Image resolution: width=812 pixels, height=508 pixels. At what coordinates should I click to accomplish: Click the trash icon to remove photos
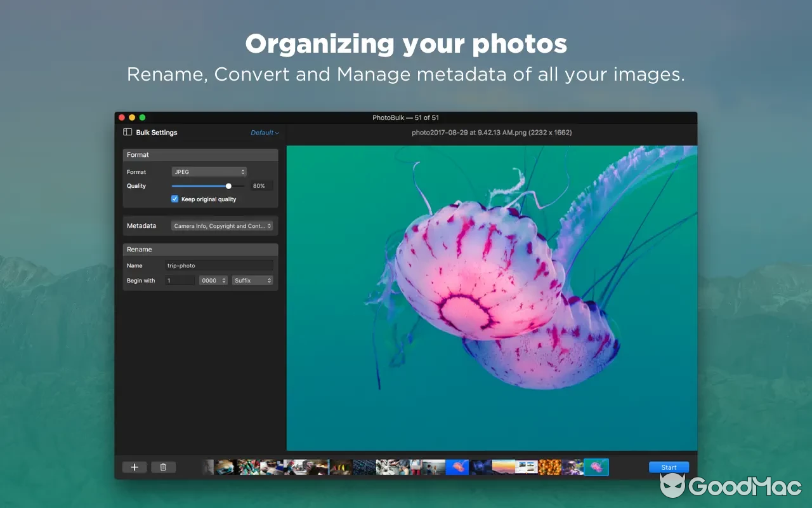coord(163,467)
